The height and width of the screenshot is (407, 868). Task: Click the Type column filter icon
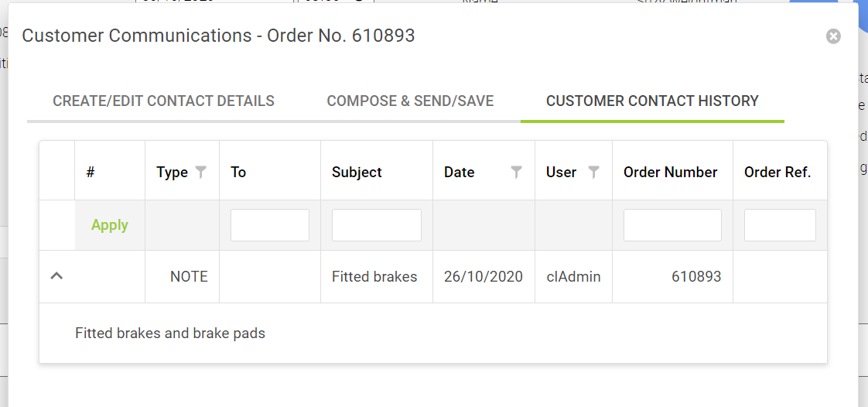coord(201,173)
